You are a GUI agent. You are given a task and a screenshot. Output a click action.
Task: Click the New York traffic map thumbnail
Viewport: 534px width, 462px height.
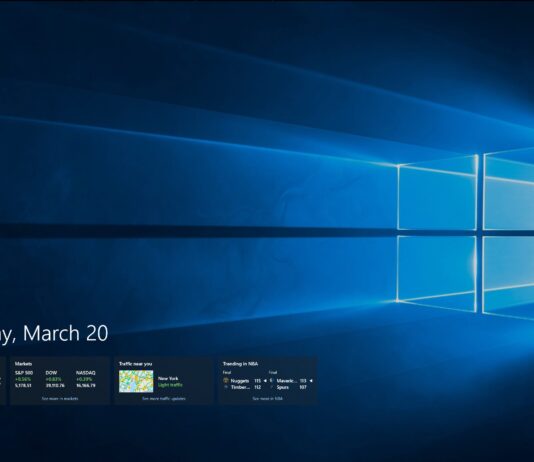(x=136, y=381)
